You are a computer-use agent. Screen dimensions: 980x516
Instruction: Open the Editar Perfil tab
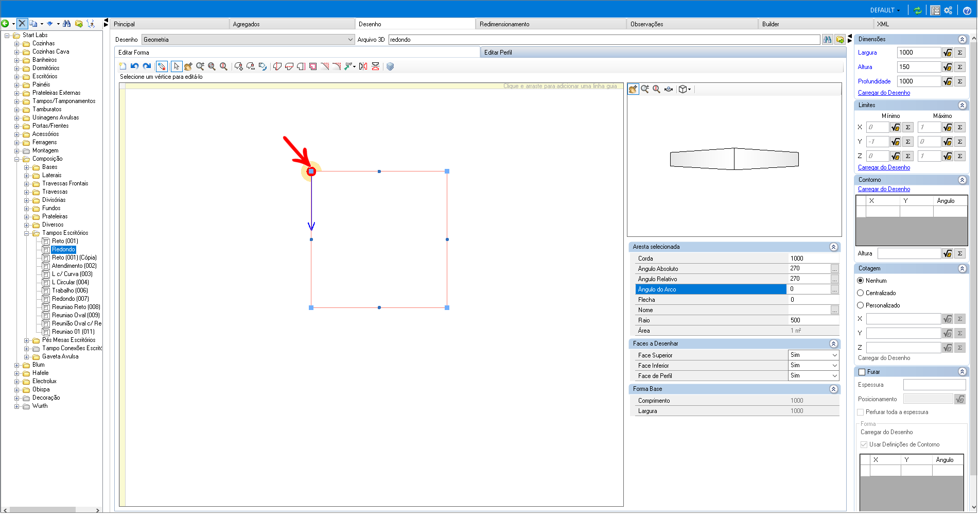[498, 53]
